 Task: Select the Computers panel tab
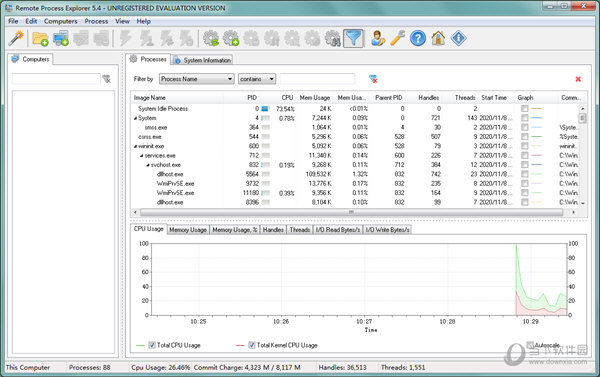[x=30, y=59]
